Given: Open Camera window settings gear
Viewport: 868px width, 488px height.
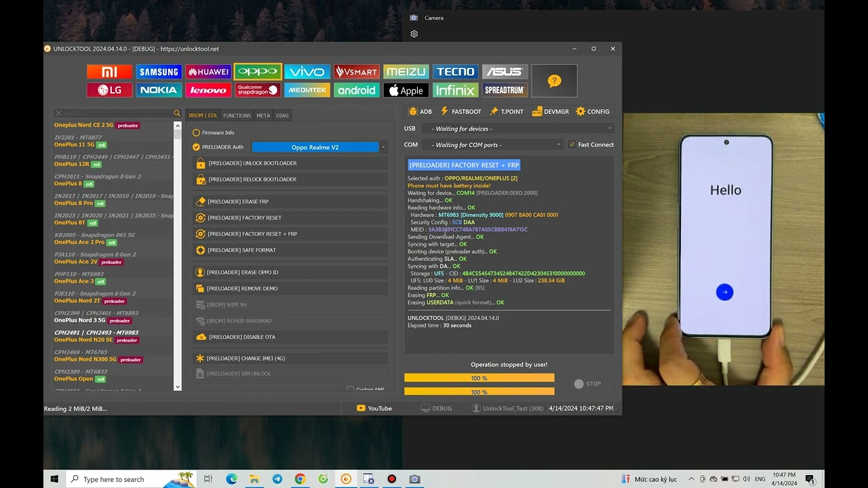Looking at the screenshot, I should pos(414,34).
